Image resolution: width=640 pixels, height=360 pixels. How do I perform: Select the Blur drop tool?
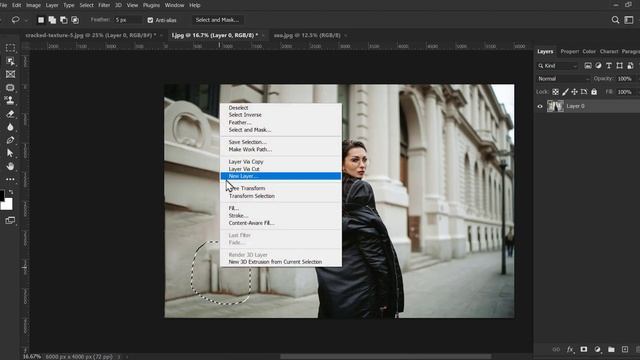pyautogui.click(x=10, y=127)
